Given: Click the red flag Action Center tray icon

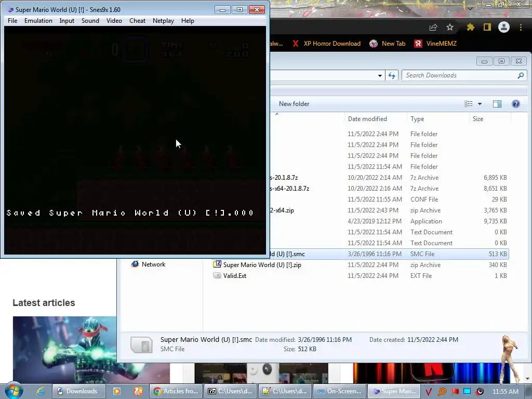Looking at the screenshot, I should pos(455,392).
